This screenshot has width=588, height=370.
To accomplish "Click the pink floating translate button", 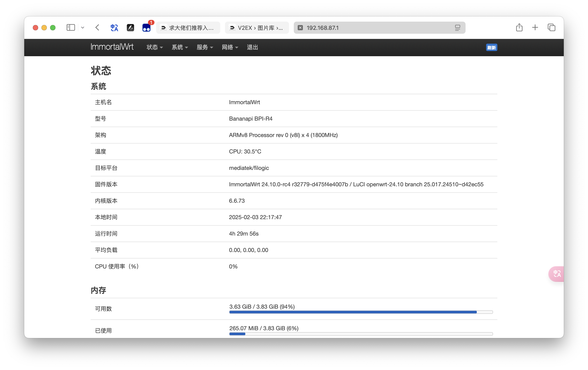I will tap(557, 274).
